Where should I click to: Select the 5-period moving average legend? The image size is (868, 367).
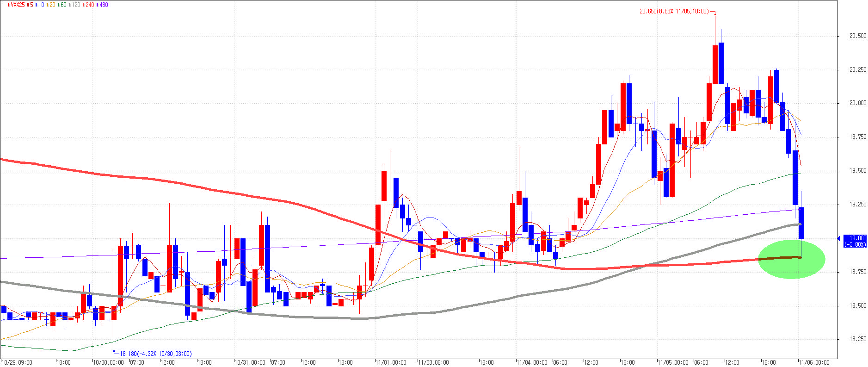31,5
